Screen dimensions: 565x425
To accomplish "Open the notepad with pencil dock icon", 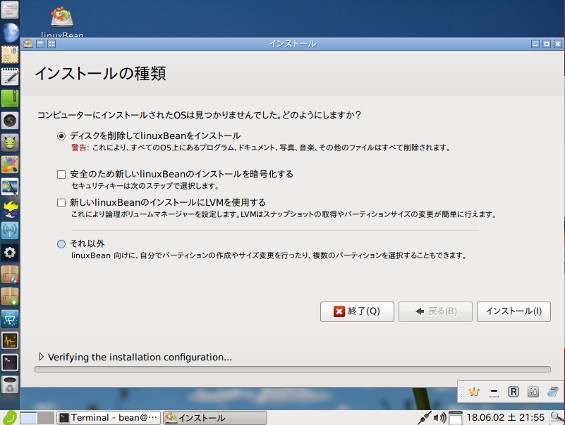I will 10,76.
